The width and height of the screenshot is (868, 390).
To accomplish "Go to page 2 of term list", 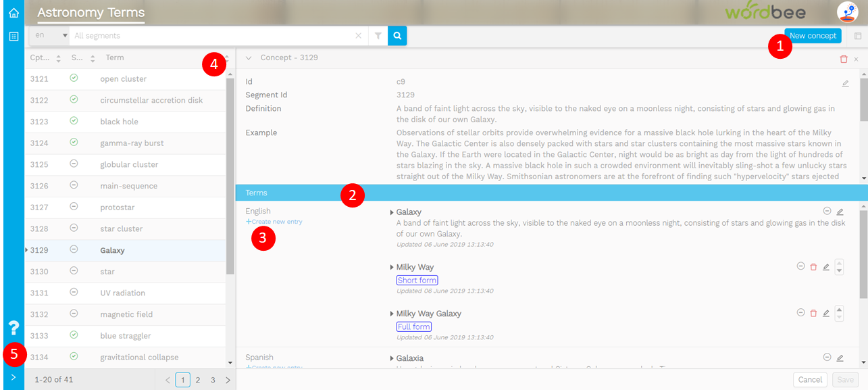I will tap(198, 380).
